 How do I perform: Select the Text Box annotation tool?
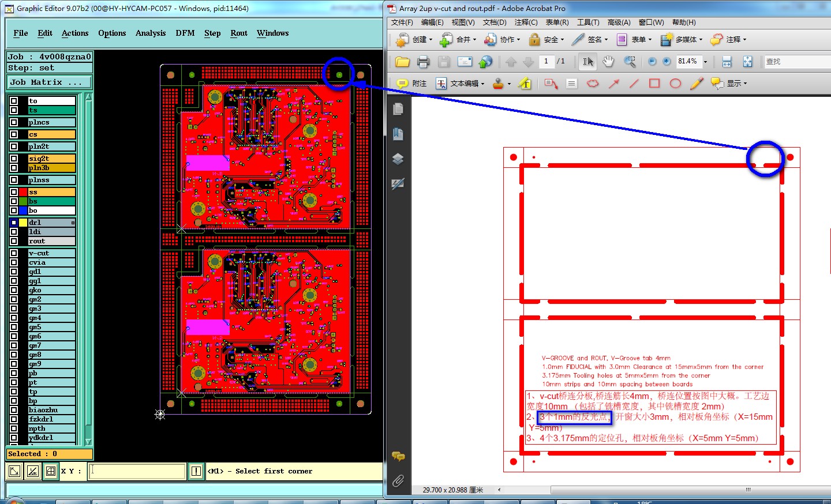click(x=571, y=84)
